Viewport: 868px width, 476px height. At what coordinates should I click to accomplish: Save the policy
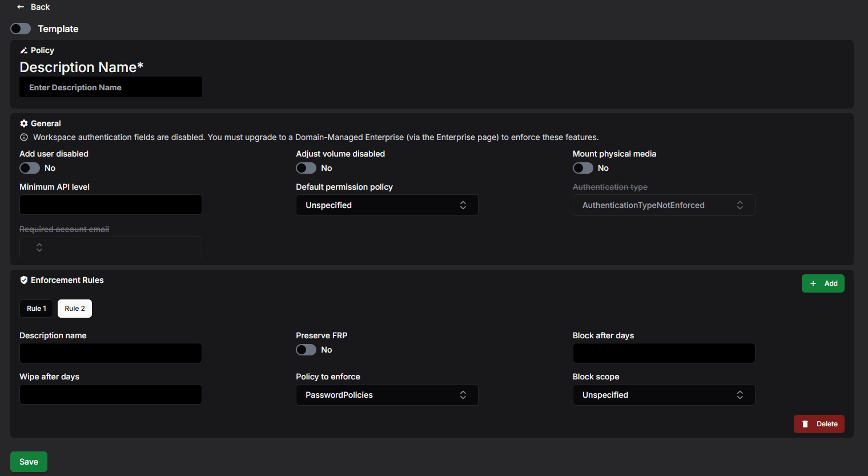click(x=29, y=462)
